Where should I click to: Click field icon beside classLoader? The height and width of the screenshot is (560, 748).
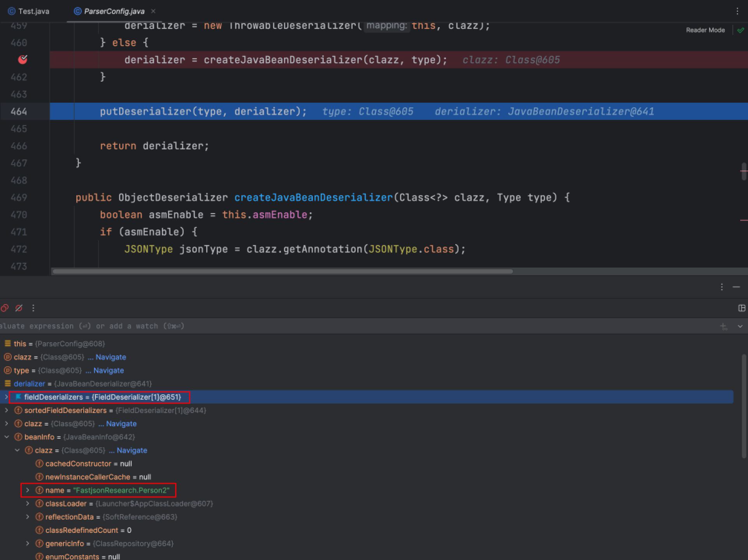click(39, 504)
